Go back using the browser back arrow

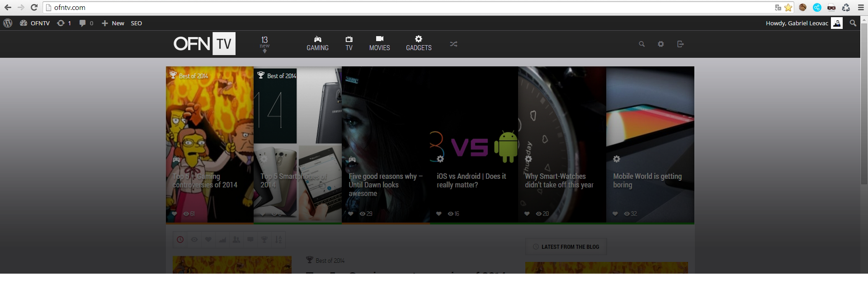[8, 7]
